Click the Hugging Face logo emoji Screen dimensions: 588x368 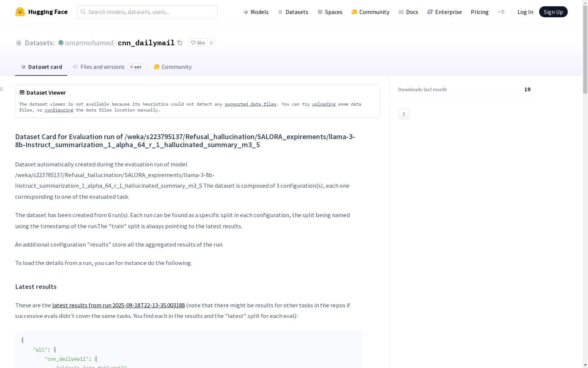tap(20, 12)
